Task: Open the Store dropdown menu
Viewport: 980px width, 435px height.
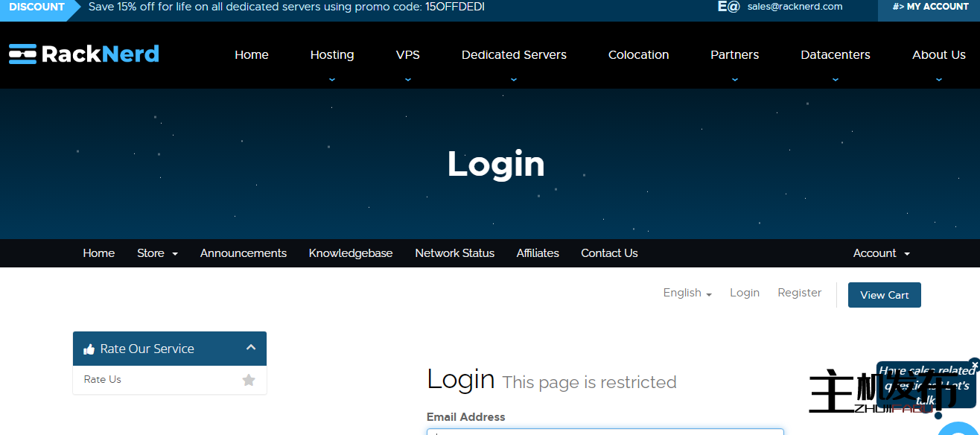Action: coord(157,253)
